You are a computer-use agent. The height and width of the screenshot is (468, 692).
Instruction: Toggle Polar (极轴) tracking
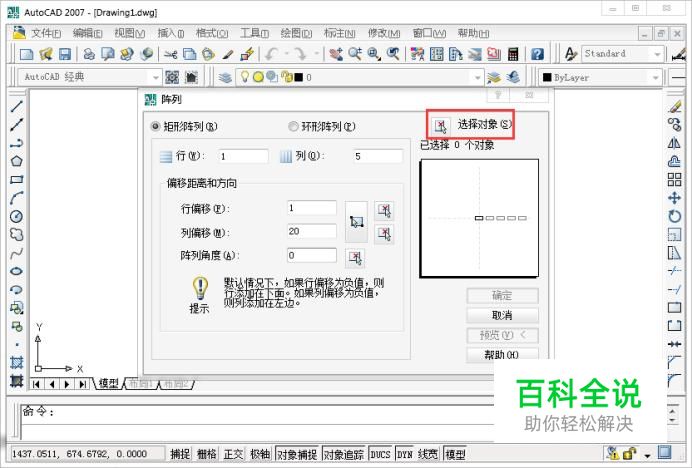260,453
